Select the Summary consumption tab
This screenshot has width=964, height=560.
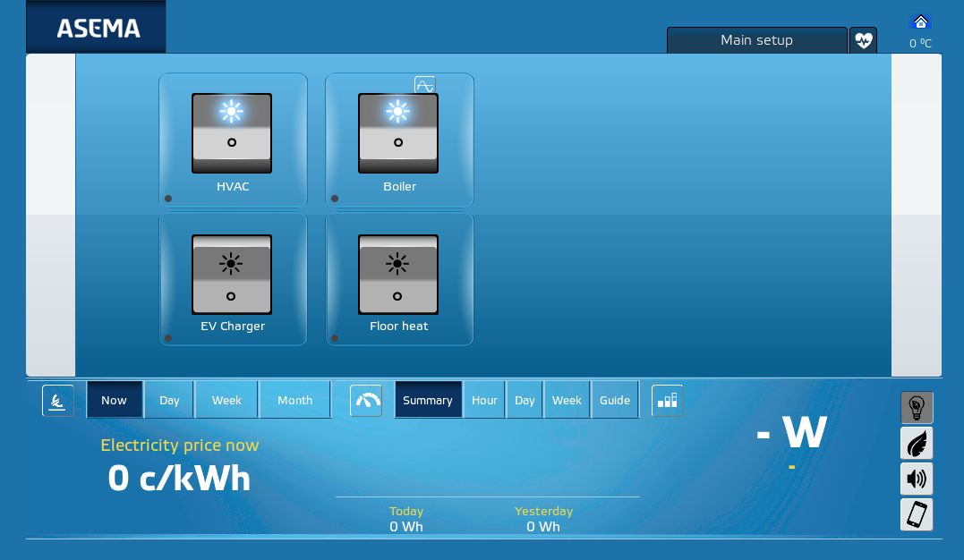(428, 400)
